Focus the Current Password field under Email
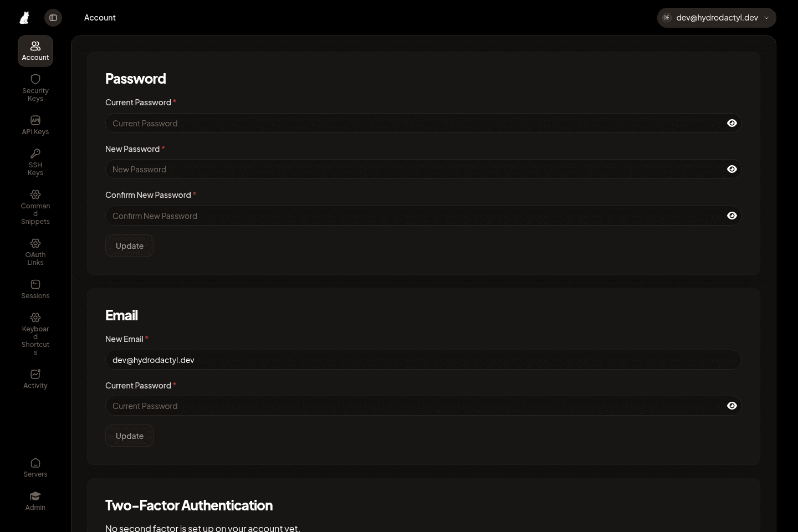 click(423, 406)
